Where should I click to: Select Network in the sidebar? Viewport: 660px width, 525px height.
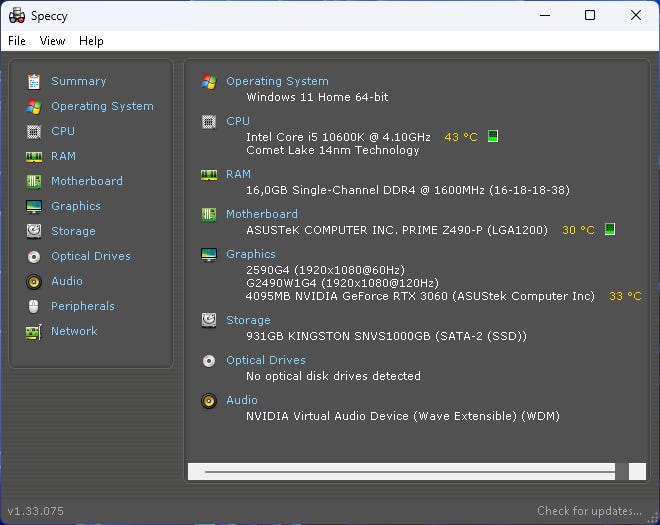pyautogui.click(x=74, y=331)
